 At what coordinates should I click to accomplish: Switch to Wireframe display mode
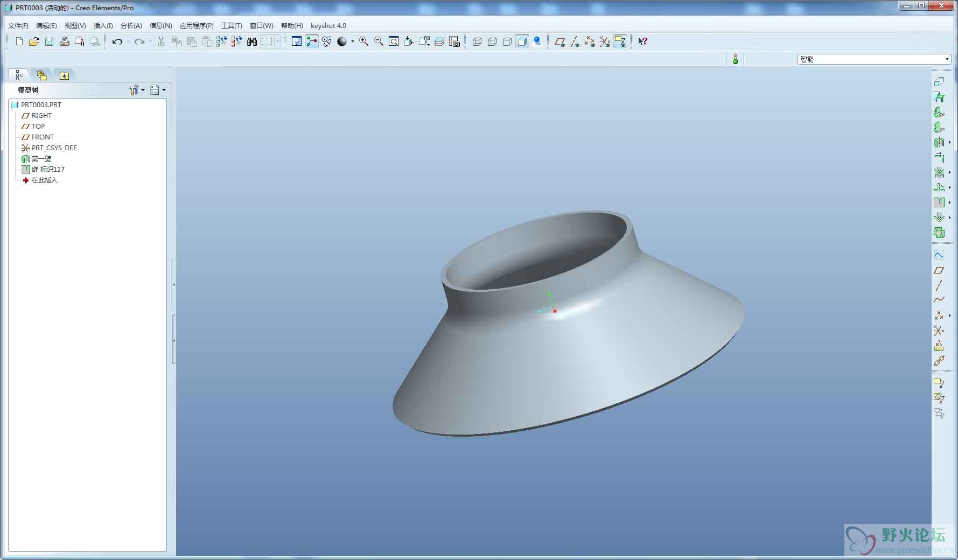click(477, 41)
